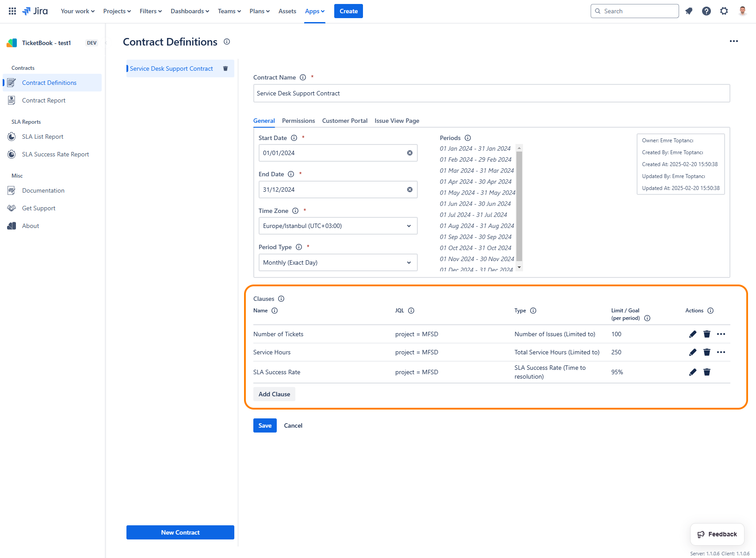Click the Add Clause button
Viewport: 756px width, 558px height.
274,394
